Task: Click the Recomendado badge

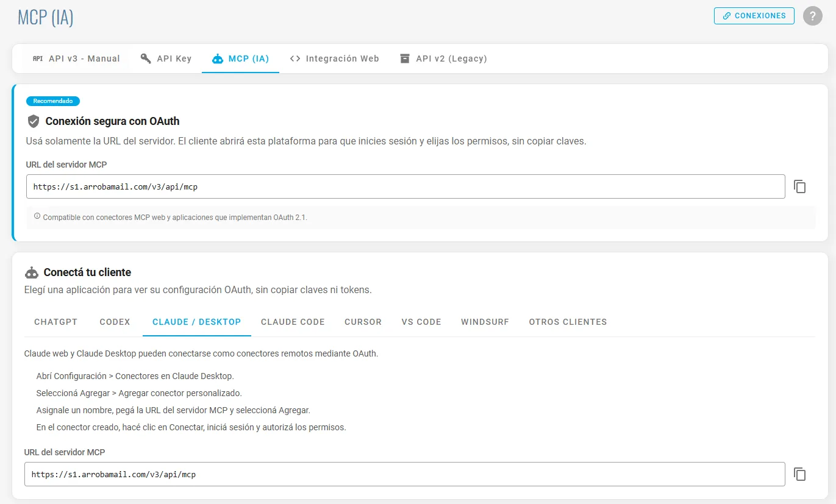Action: [x=53, y=101]
